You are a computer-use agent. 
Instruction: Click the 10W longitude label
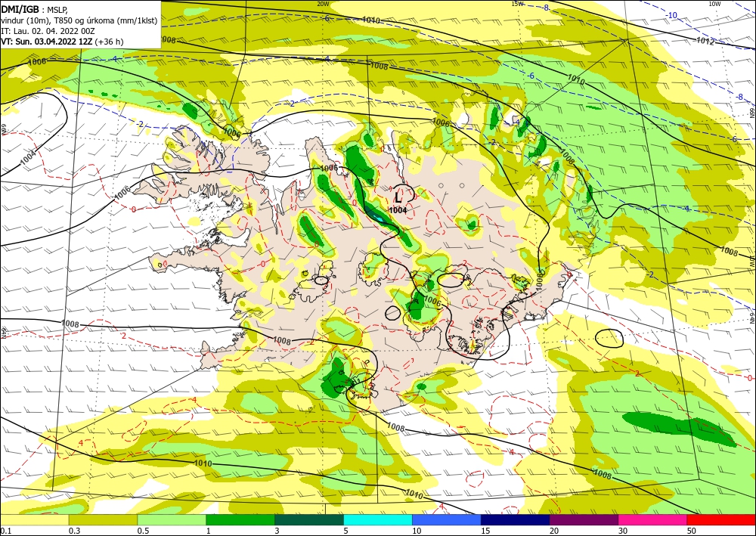click(714, 4)
